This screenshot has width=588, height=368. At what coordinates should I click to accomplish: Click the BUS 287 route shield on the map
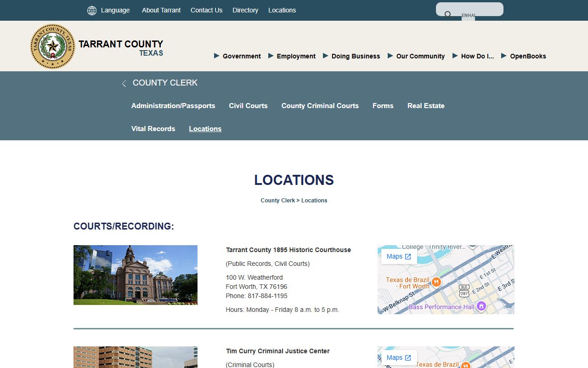pos(464,290)
